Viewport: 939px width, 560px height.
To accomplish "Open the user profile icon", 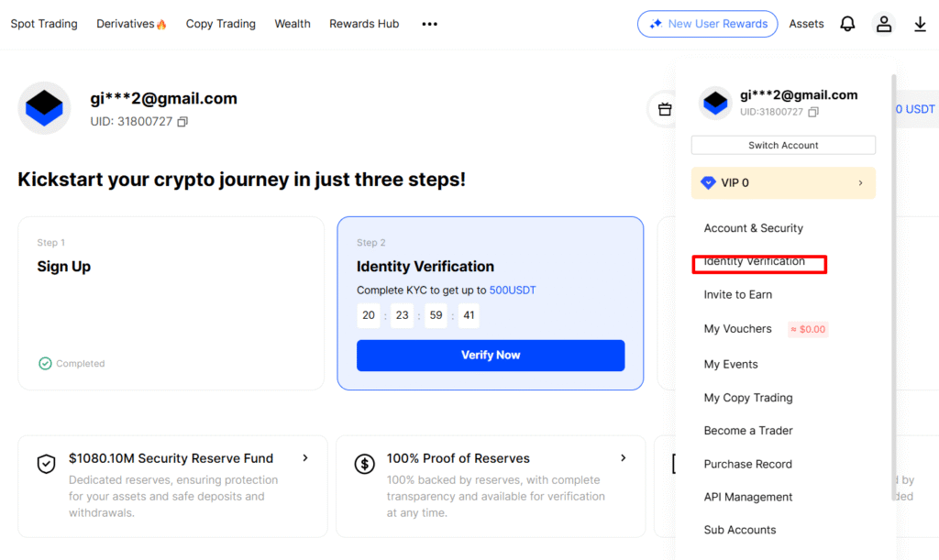I will coord(884,25).
